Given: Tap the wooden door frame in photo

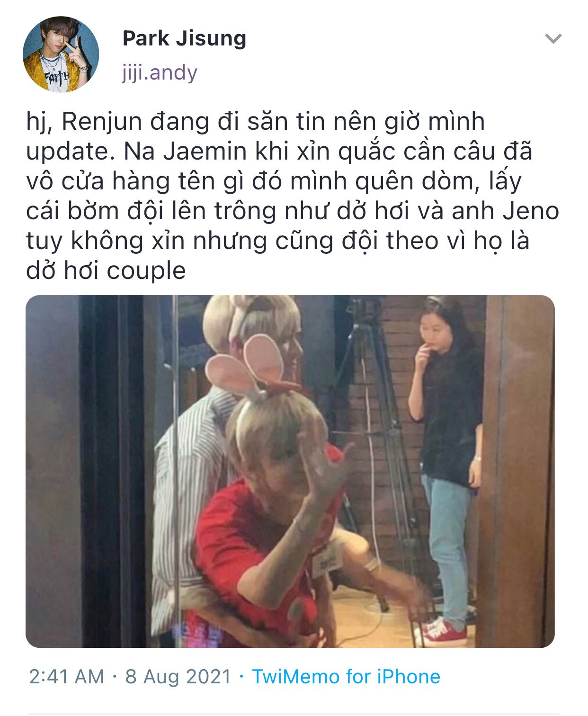Looking at the screenshot, I should [518, 471].
